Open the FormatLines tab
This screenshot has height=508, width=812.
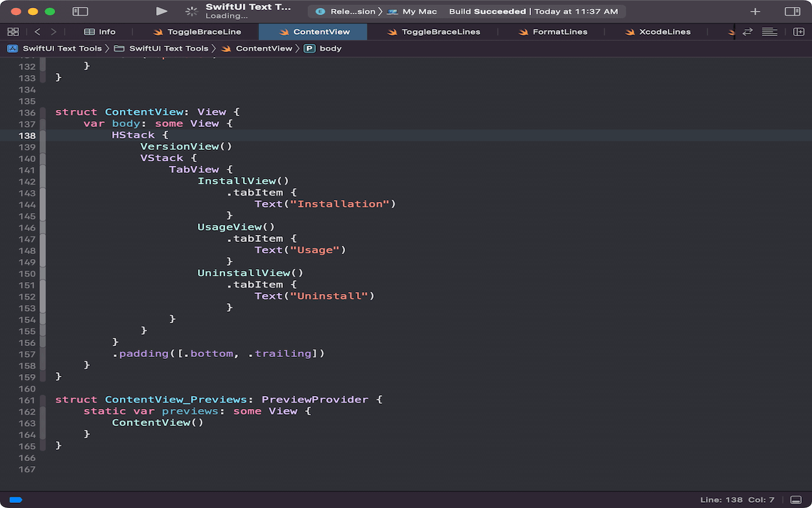pos(552,32)
